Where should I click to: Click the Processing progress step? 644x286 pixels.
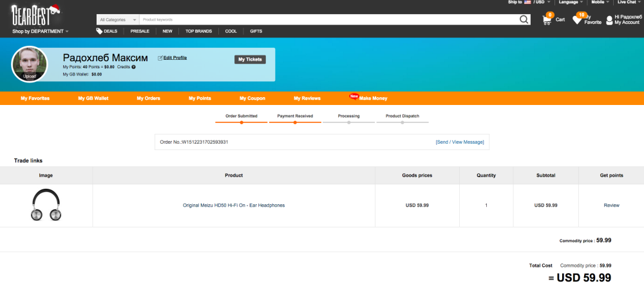tap(348, 119)
